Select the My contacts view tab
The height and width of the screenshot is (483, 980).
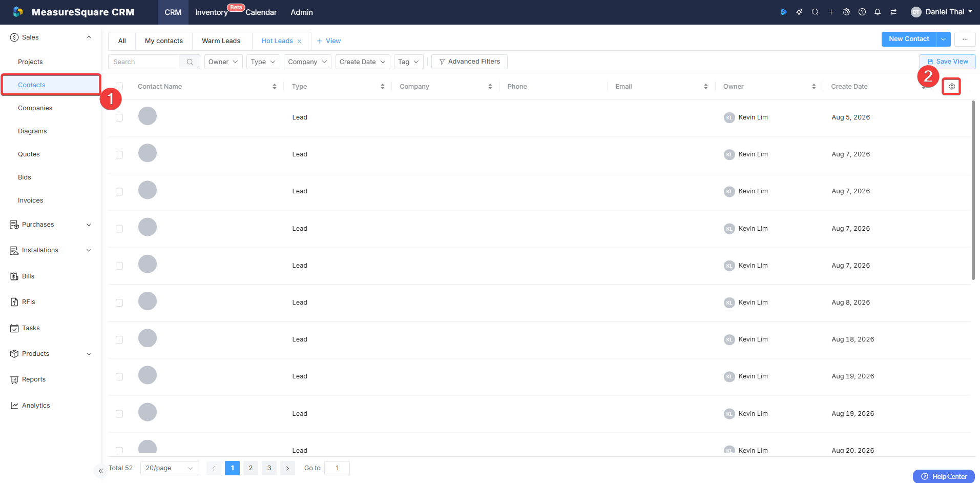pyautogui.click(x=164, y=41)
